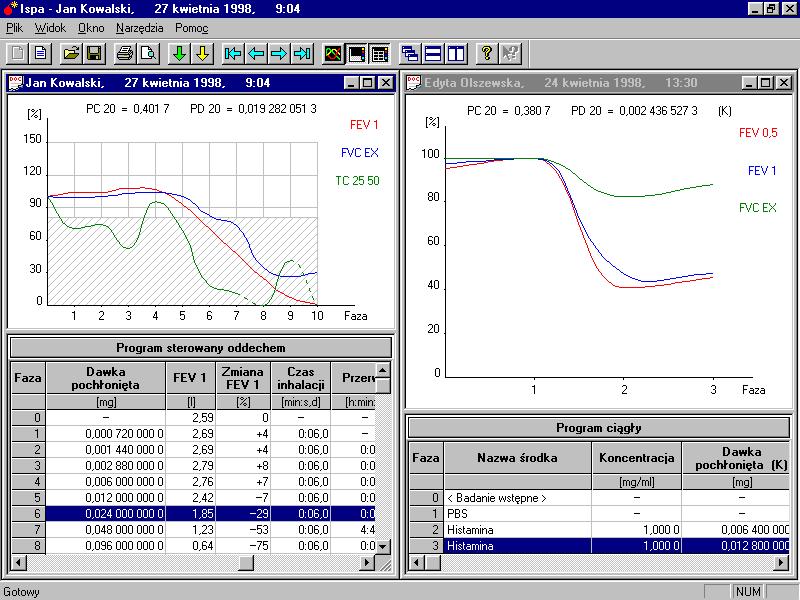Click Program ciągły header button
800x600 pixels.
click(x=598, y=428)
